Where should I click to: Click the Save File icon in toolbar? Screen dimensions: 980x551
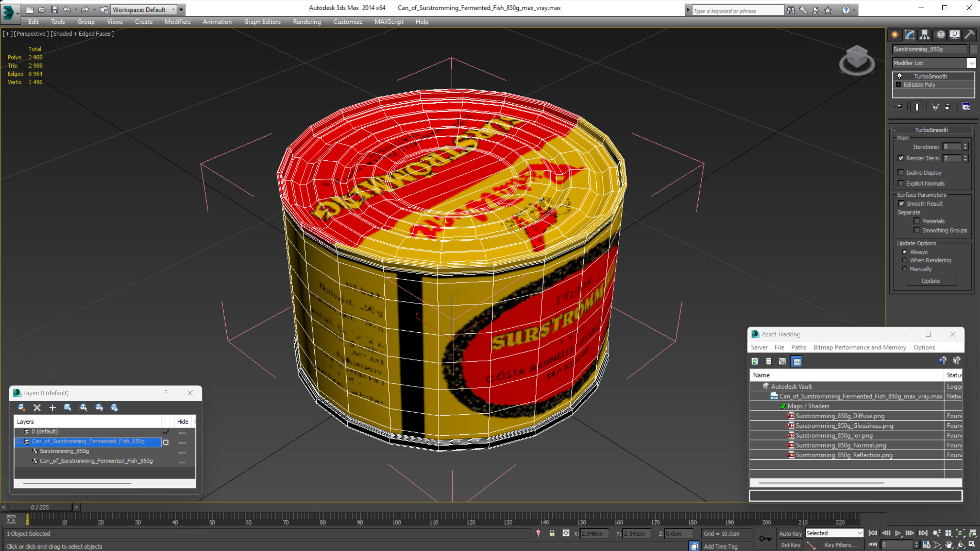[54, 10]
